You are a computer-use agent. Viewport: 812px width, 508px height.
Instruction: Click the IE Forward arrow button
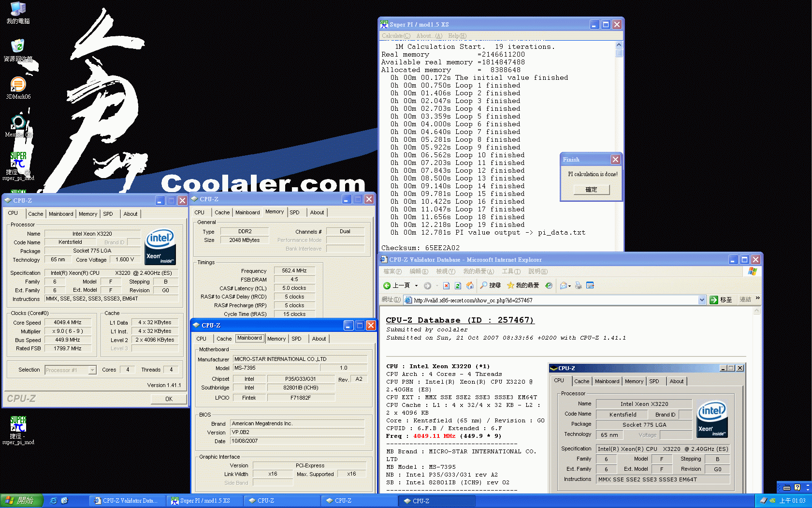427,285
